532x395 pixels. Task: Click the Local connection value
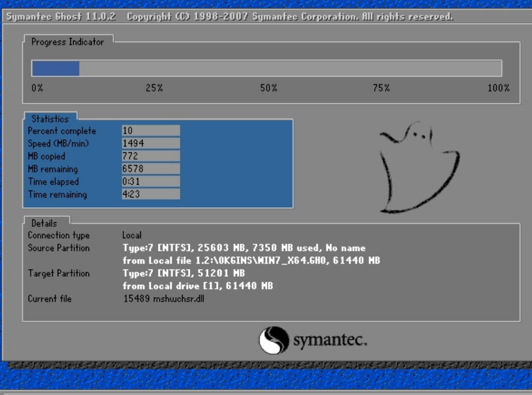tap(132, 235)
